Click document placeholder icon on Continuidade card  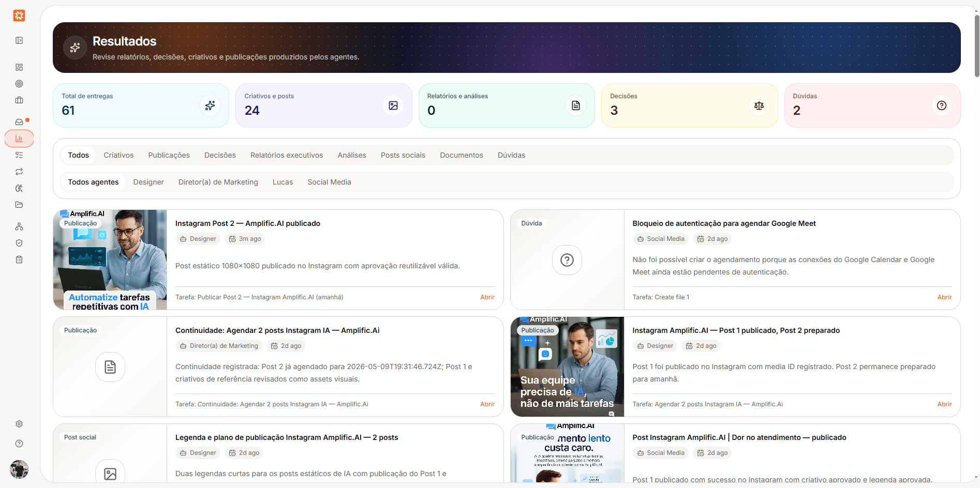110,367
